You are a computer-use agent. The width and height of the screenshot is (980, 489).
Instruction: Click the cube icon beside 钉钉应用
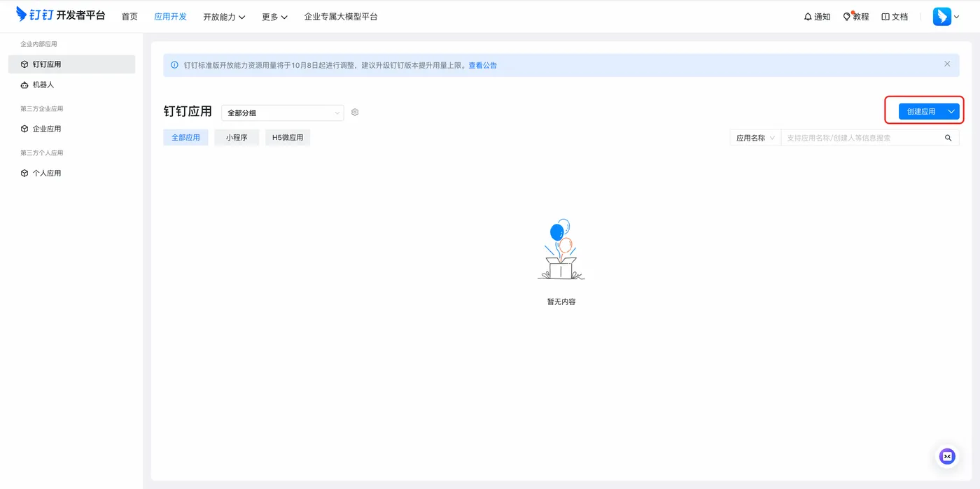[x=24, y=64]
